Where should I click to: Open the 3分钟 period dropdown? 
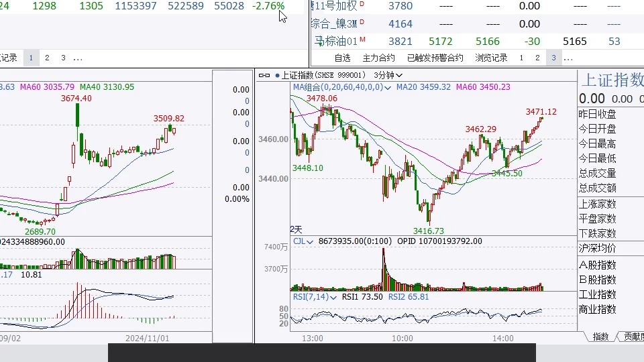(388, 76)
